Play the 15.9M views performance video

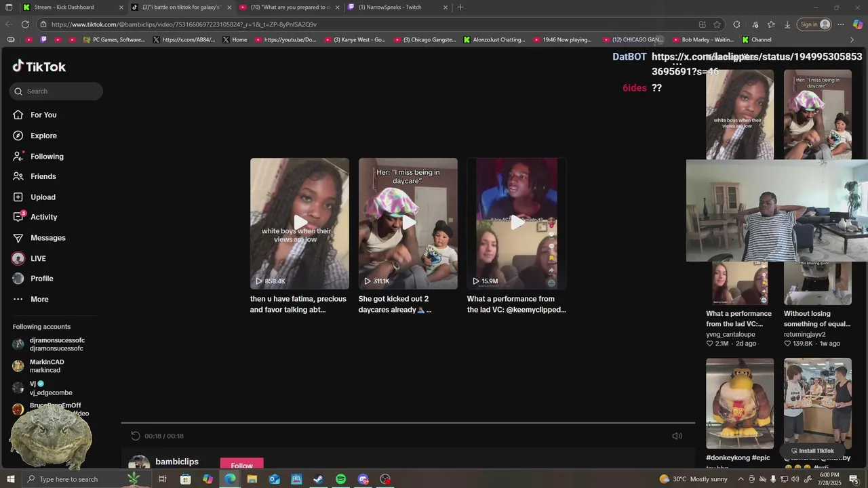coord(517,224)
